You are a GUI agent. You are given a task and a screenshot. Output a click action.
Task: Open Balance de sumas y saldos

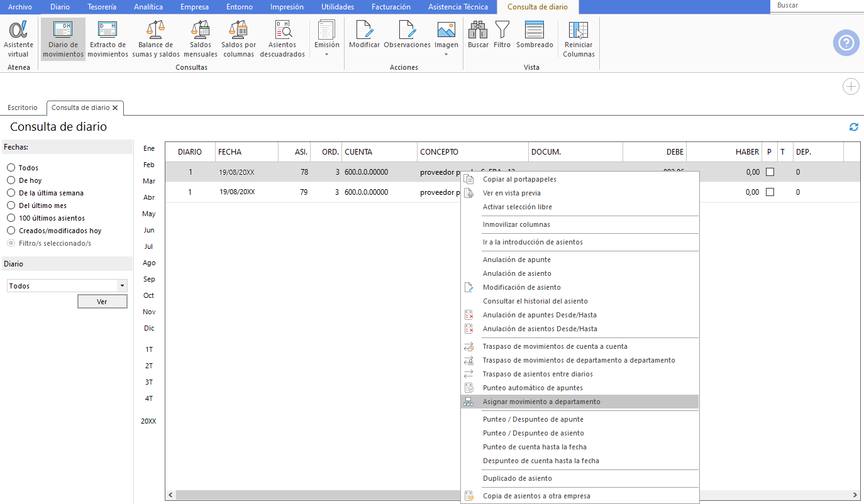[156, 39]
